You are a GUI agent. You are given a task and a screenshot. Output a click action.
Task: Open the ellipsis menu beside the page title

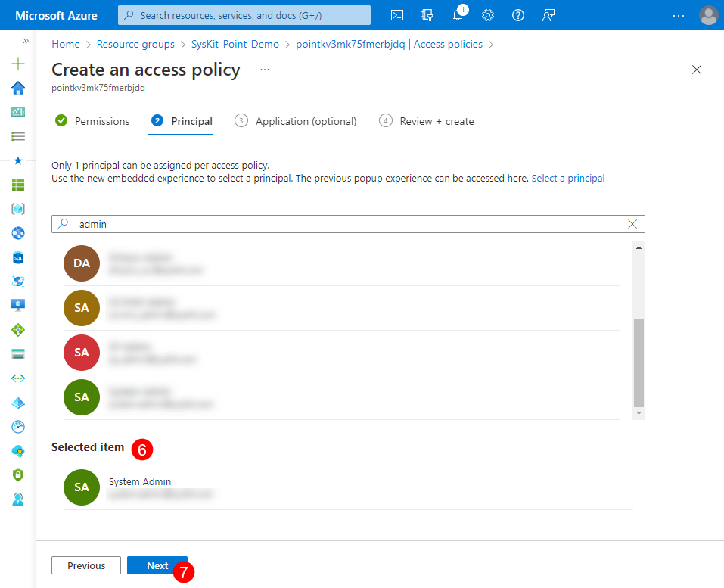click(263, 70)
